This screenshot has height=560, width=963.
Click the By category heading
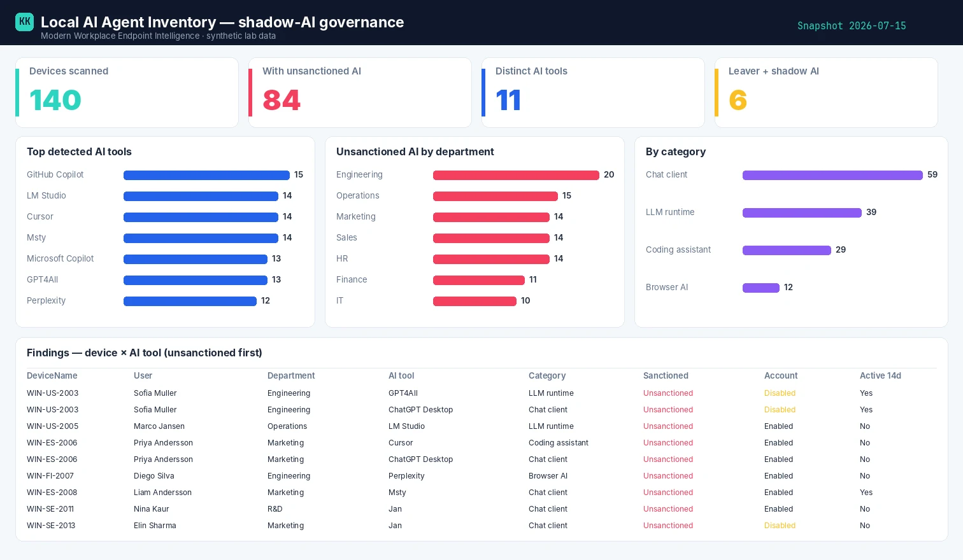676,152
